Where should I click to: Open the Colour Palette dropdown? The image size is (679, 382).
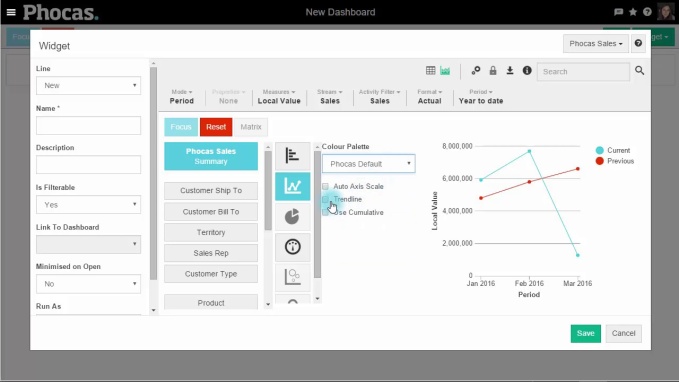pos(369,164)
